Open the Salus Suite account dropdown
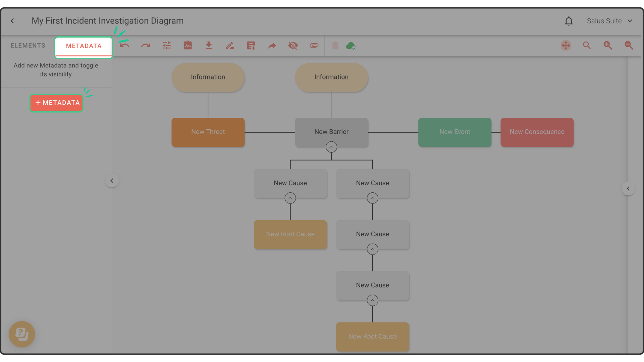 tap(609, 21)
